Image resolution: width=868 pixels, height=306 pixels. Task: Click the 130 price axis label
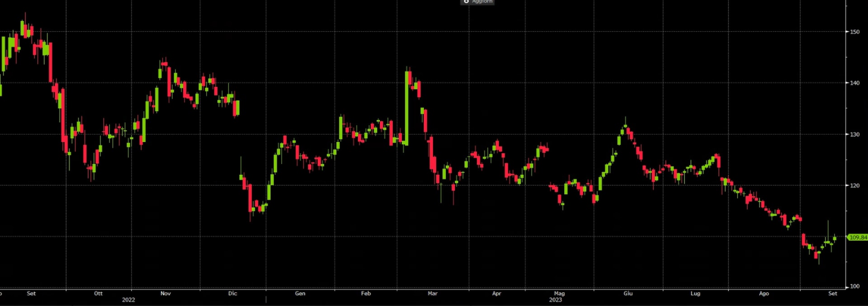point(855,134)
